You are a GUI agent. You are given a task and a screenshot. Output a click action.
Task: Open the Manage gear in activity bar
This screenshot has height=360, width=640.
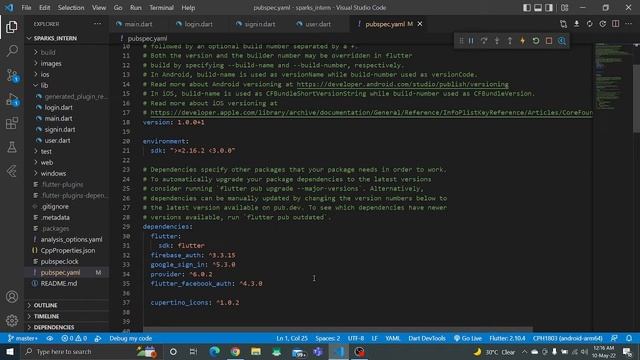coord(12,320)
